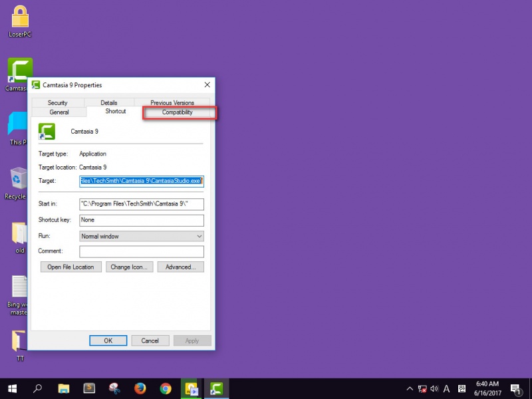Expand the Run 'Normal window' dropdown

coord(142,236)
